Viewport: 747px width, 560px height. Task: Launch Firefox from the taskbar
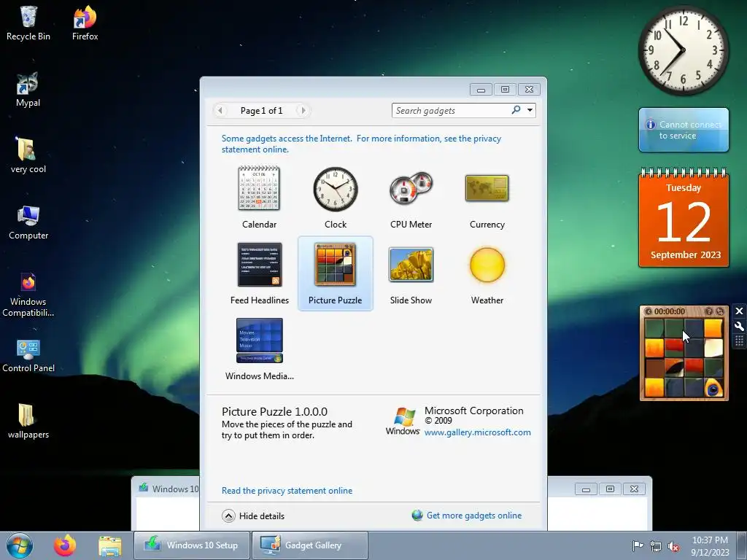tap(65, 545)
